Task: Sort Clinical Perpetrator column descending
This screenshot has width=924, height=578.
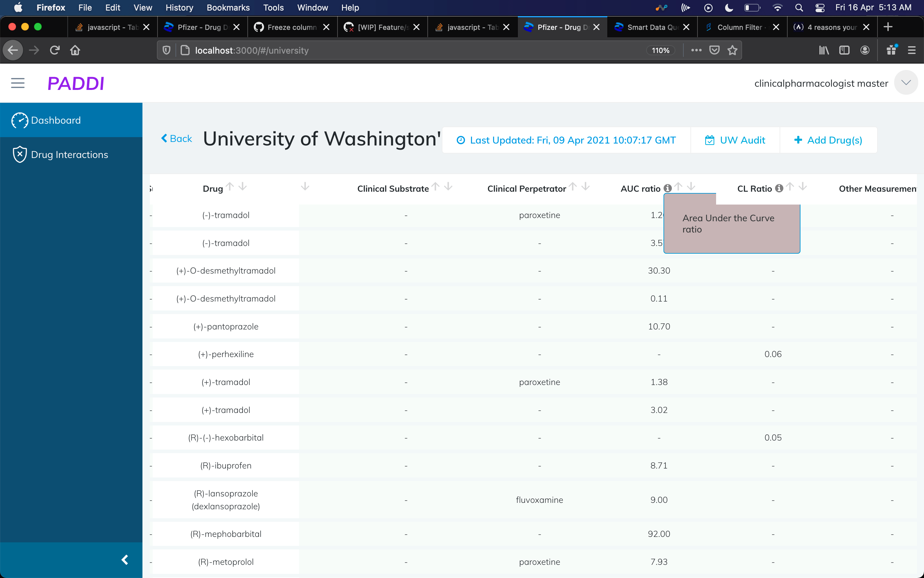Action: click(586, 186)
